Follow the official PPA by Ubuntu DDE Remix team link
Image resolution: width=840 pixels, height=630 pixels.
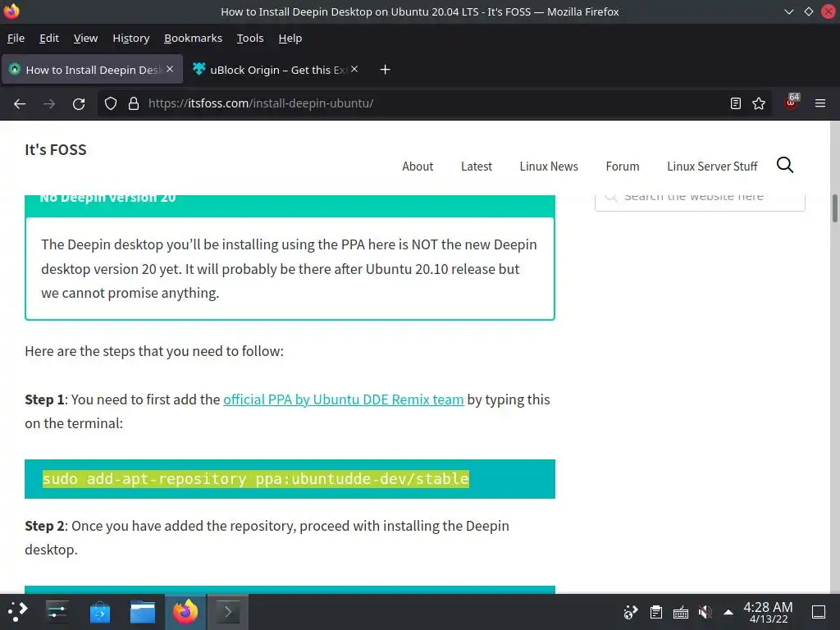pyautogui.click(x=344, y=399)
